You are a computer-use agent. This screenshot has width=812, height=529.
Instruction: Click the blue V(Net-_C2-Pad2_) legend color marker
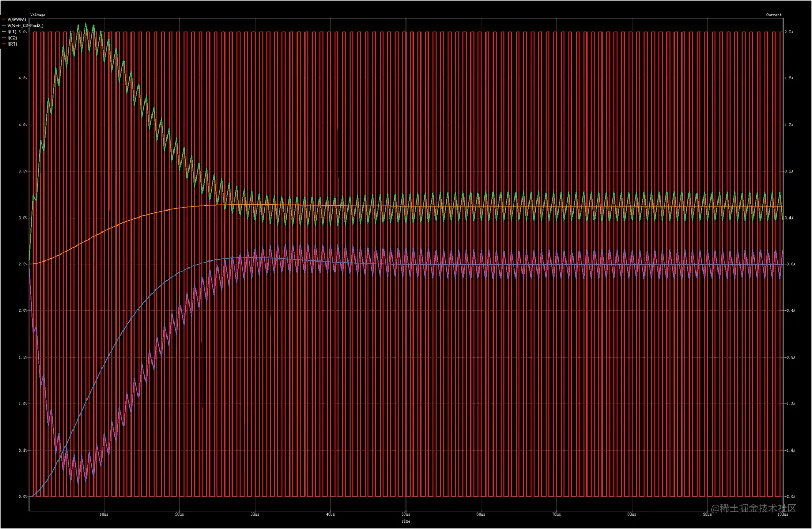(4, 25)
